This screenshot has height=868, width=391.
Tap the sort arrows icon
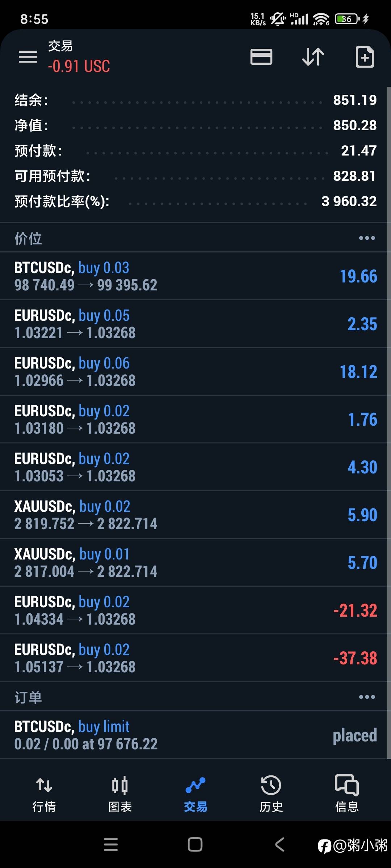(313, 57)
